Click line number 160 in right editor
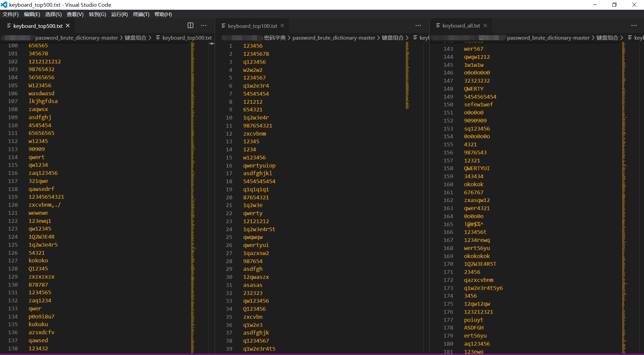The image size is (644, 355). pyautogui.click(x=448, y=184)
